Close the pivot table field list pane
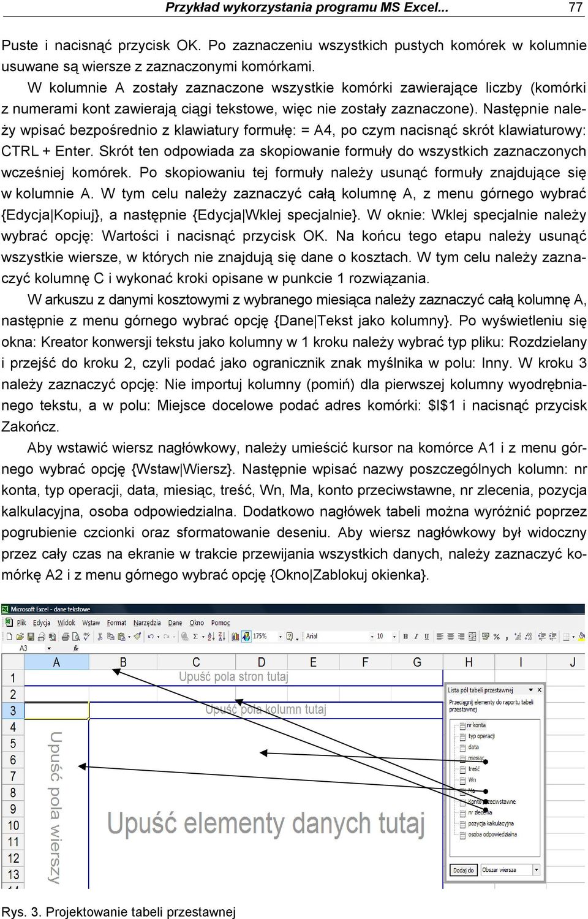 (540, 690)
